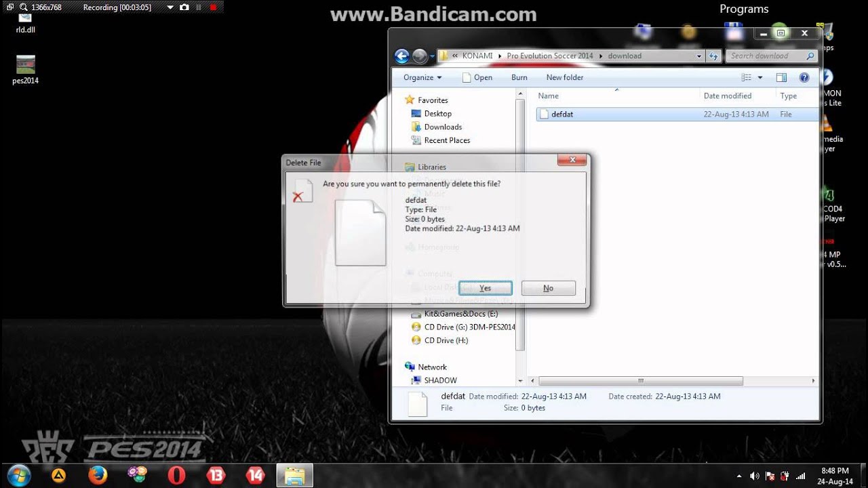Image resolution: width=868 pixels, height=488 pixels.
Task: Close the Delete File dialog
Action: pos(572,160)
